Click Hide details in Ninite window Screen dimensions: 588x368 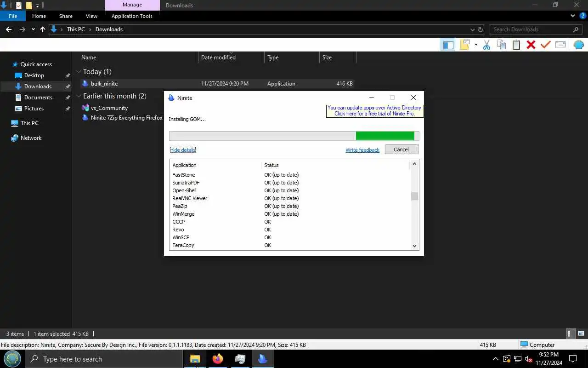[183, 150]
